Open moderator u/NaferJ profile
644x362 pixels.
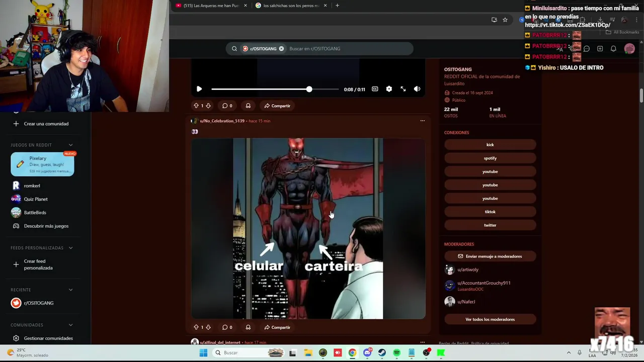click(x=466, y=302)
